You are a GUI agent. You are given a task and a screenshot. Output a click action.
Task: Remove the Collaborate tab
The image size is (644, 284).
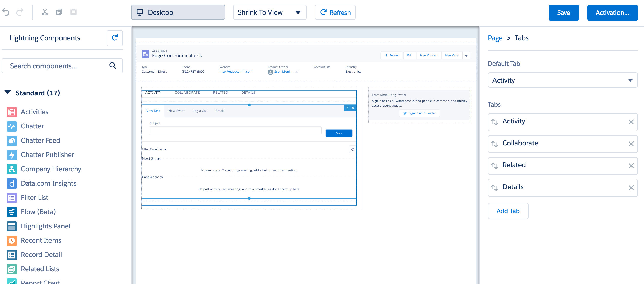[631, 144]
